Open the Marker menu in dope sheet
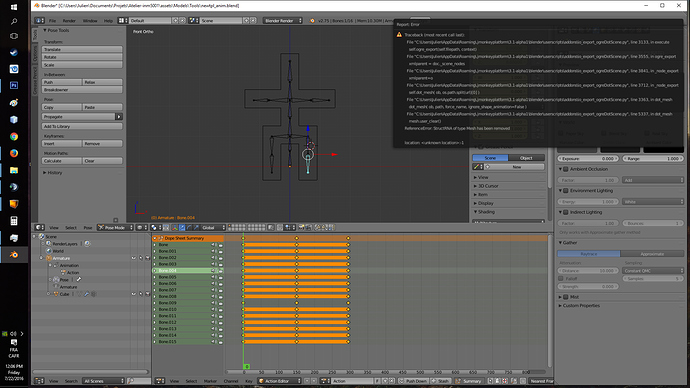Image resolution: width=690 pixels, height=388 pixels. click(x=210, y=381)
